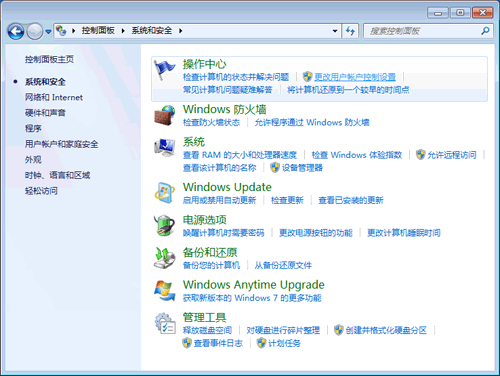Click 检查更新 link
500x376 pixels.
287,200
